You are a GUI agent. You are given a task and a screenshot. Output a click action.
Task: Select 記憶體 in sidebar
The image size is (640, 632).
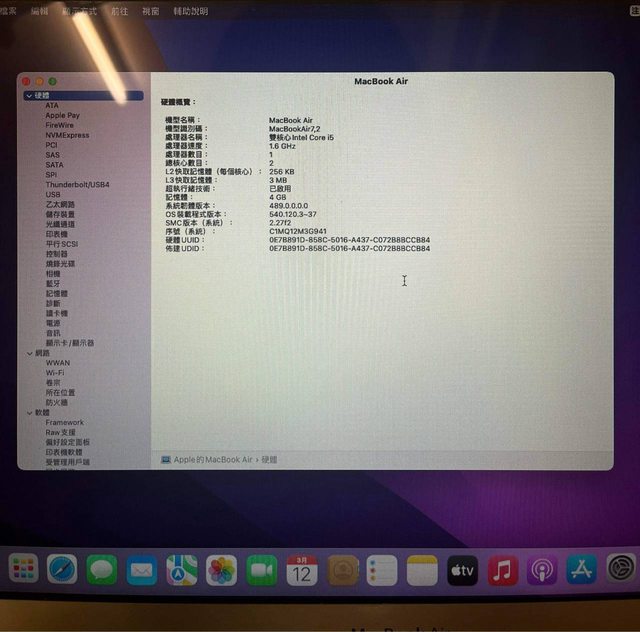[56, 294]
